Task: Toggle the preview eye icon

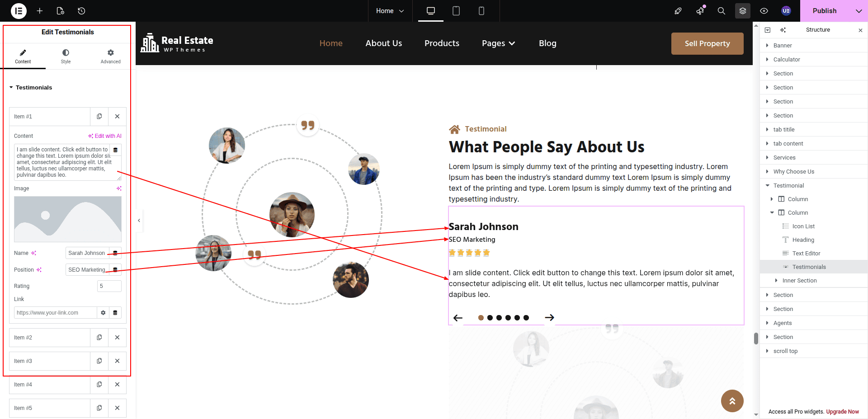Action: coord(764,11)
